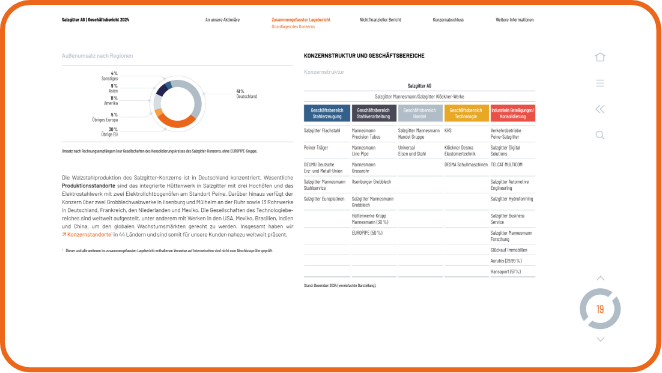The image size is (662, 373).
Task: Go to previous page using up chevron
Action: click(x=600, y=278)
